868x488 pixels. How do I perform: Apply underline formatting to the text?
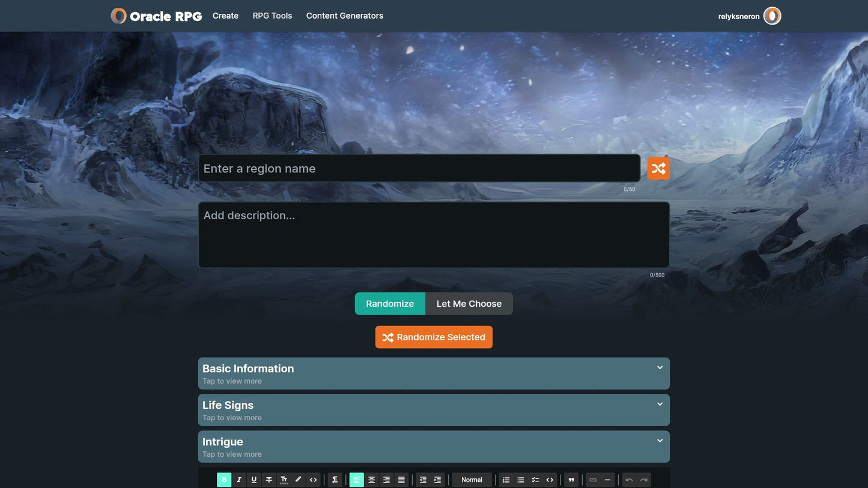(253, 480)
